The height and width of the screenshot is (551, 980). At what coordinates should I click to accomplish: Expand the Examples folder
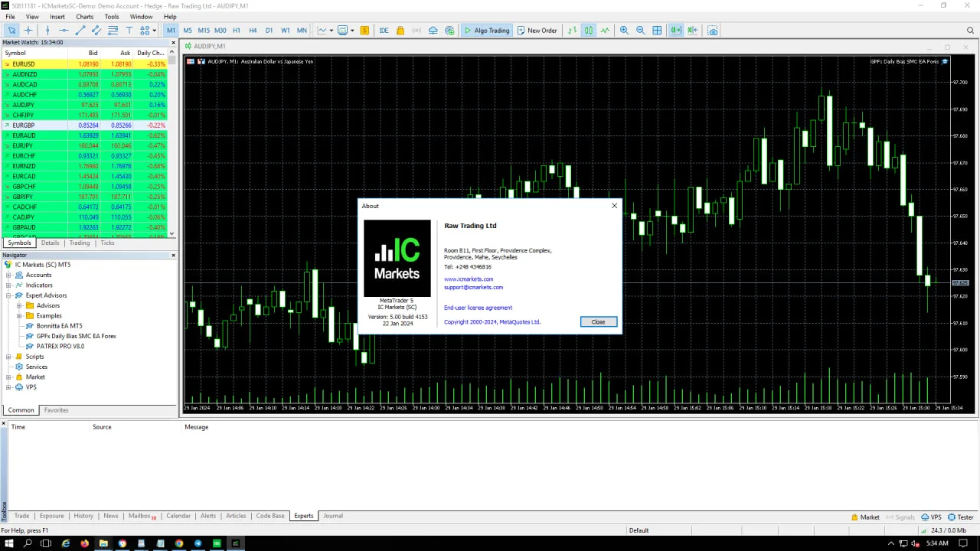(x=19, y=315)
